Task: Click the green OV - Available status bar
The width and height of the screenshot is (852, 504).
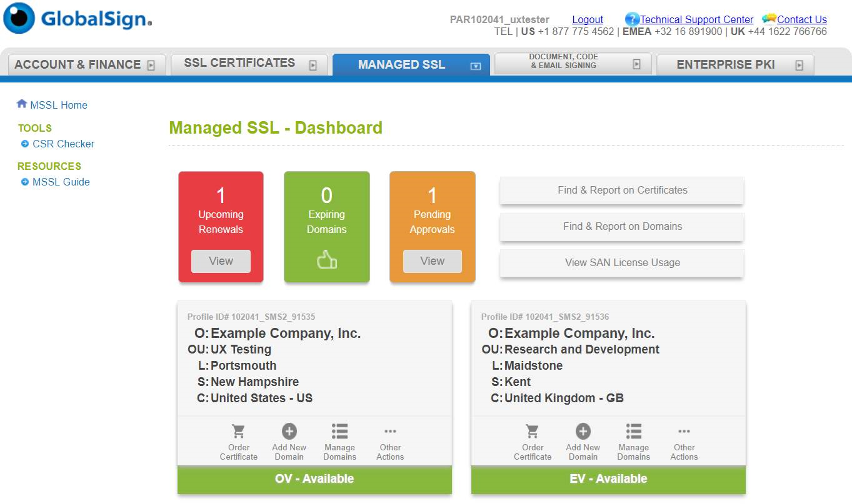Action: [x=314, y=479]
